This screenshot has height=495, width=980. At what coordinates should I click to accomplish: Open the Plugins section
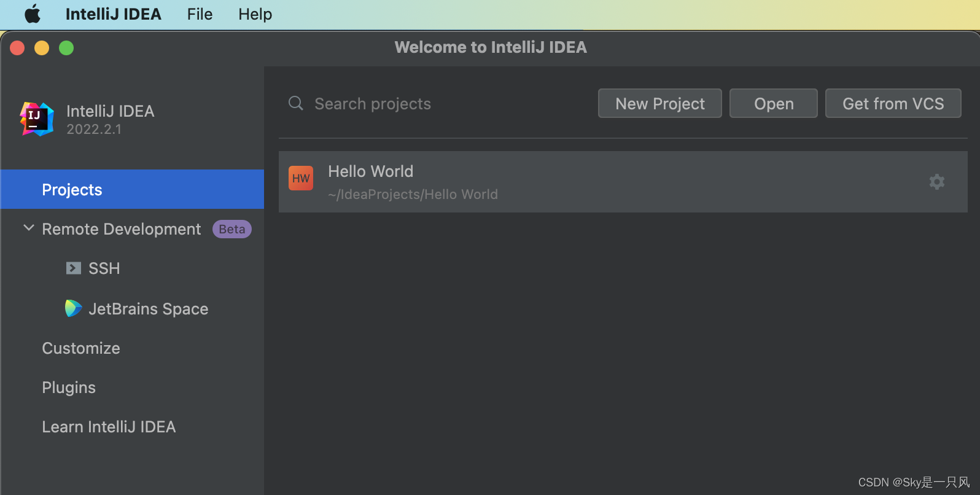click(x=69, y=388)
